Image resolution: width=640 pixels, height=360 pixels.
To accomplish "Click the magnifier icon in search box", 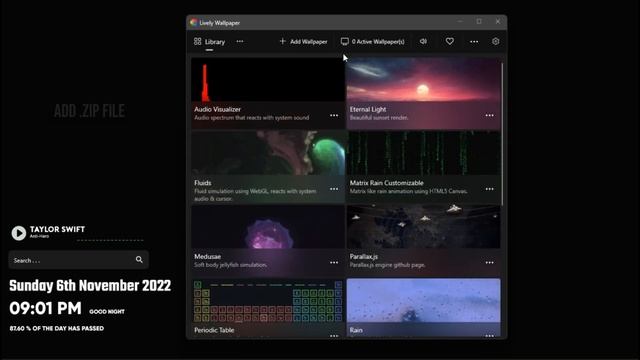I will pos(139,260).
